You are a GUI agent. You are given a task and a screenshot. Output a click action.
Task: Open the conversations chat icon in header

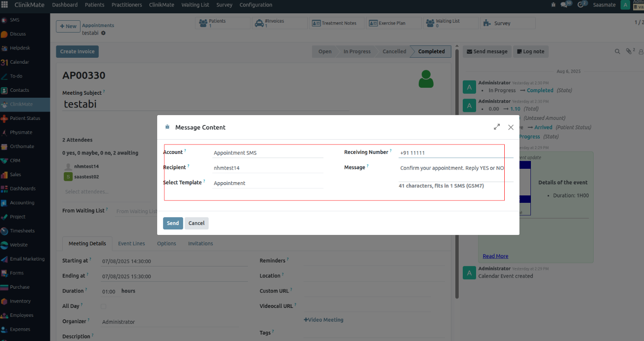564,4
